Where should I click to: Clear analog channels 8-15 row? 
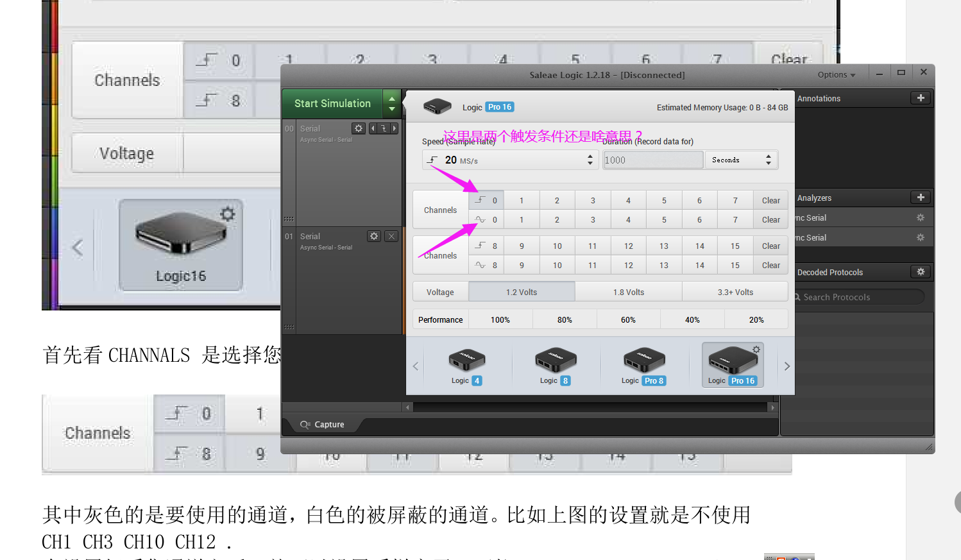click(770, 265)
